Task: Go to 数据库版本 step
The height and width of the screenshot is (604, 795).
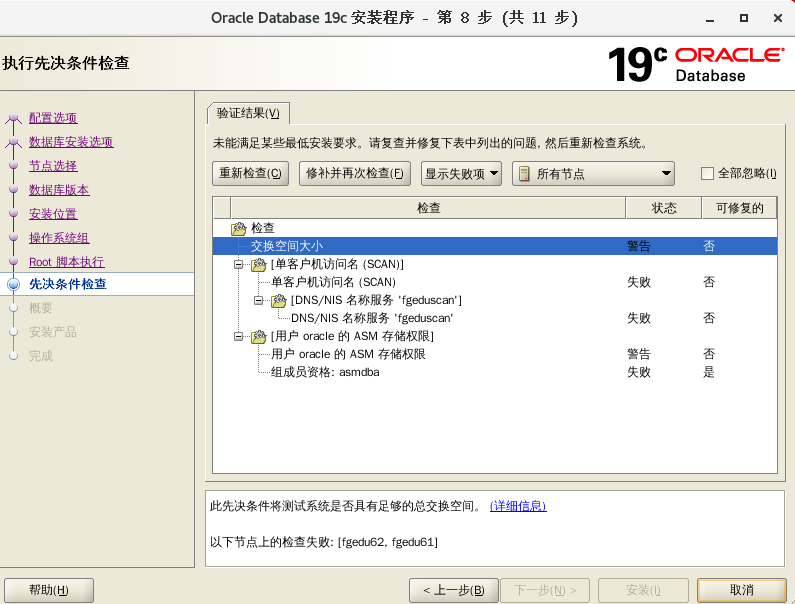Action: point(59,190)
